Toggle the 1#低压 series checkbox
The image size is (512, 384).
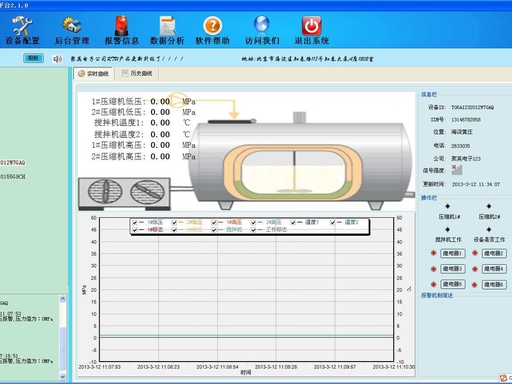tap(135, 222)
